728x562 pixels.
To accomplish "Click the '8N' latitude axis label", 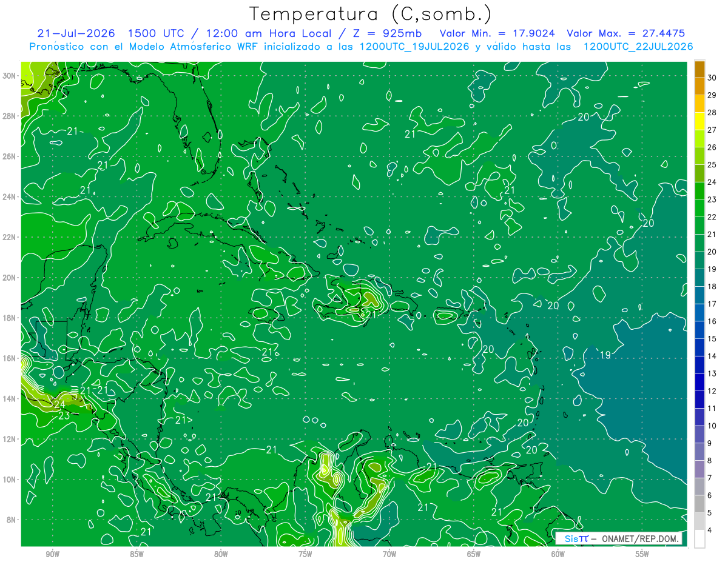I will point(12,520).
